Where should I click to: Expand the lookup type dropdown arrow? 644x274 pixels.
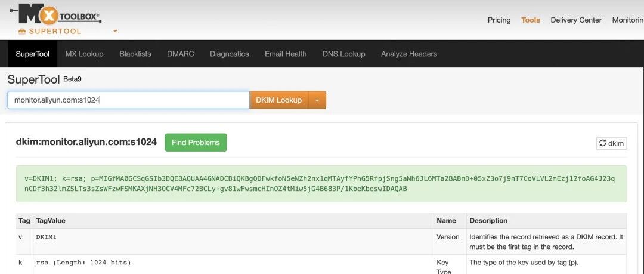tap(317, 100)
